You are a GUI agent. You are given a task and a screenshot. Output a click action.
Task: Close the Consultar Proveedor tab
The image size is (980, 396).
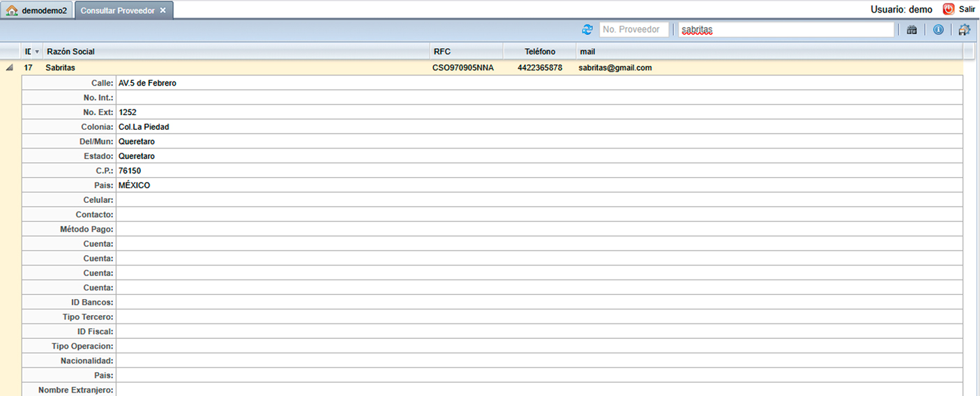tap(163, 10)
